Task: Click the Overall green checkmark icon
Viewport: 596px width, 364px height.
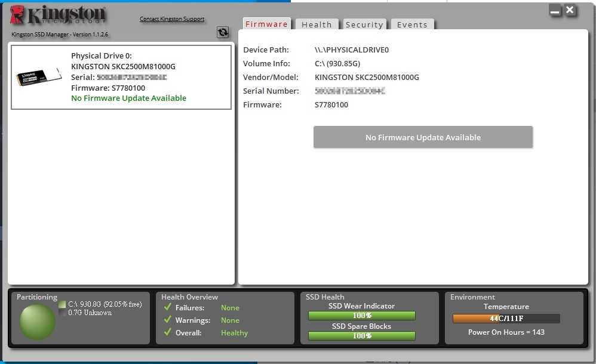Action: click(168, 332)
